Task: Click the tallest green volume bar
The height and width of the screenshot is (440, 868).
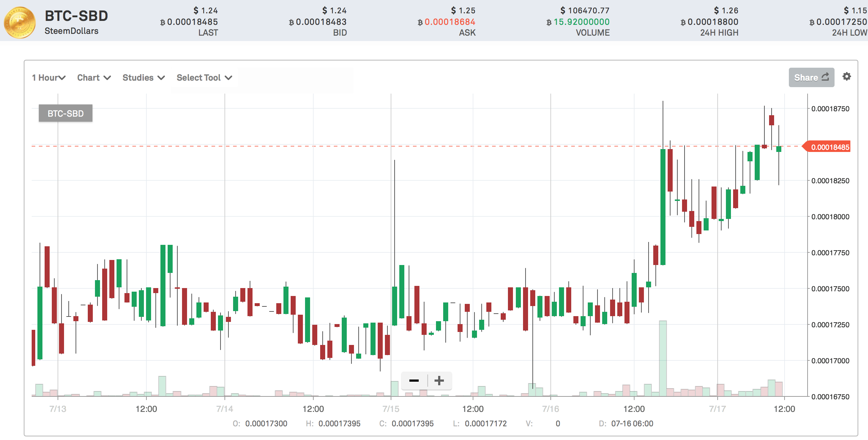Action: click(x=663, y=358)
